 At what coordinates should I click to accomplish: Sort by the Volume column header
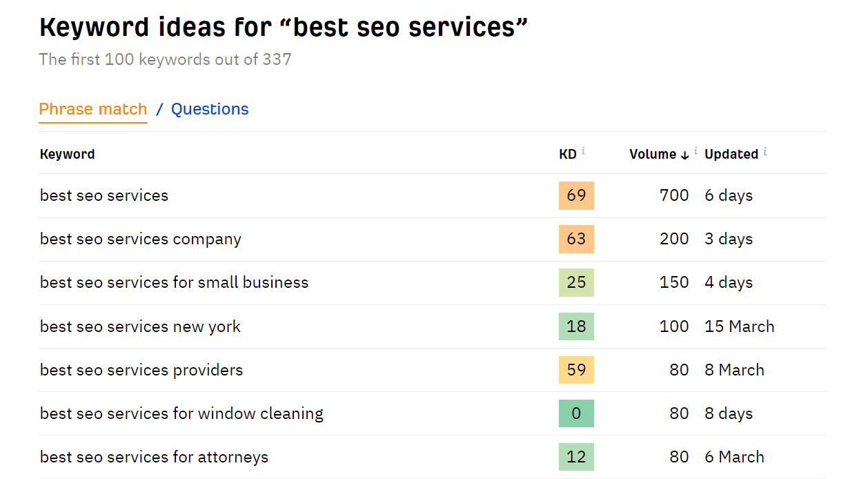coord(652,155)
